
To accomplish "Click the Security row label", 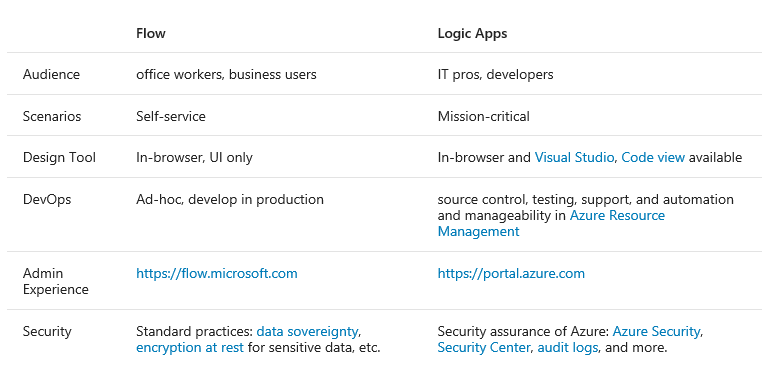I will (x=47, y=331).
